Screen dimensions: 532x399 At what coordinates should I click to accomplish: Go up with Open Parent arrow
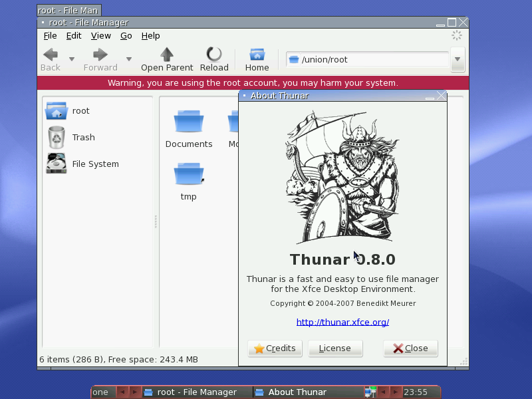click(x=167, y=59)
